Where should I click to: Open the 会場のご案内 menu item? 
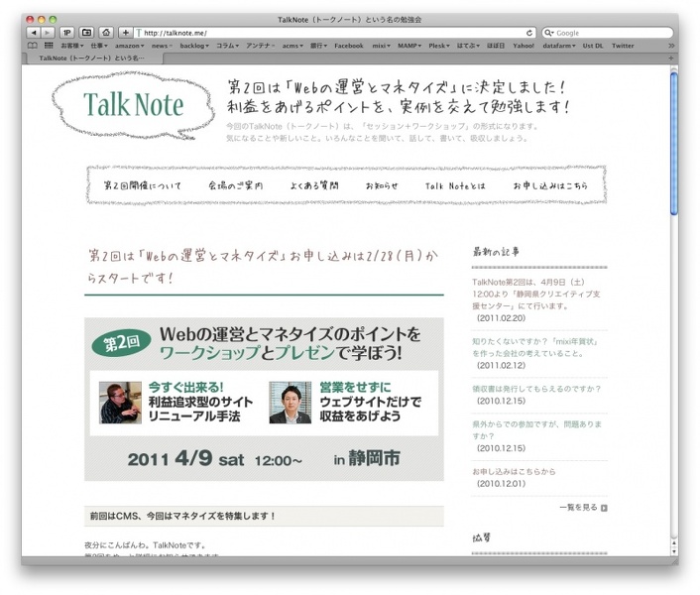tap(236, 185)
